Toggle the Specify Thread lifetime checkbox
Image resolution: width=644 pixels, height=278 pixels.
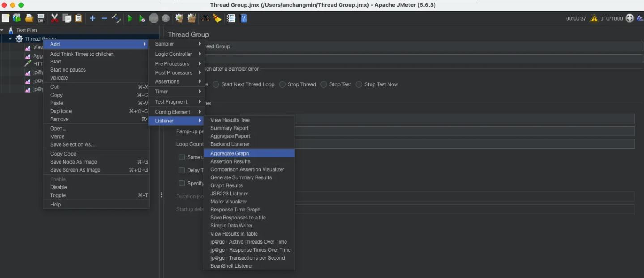182,183
